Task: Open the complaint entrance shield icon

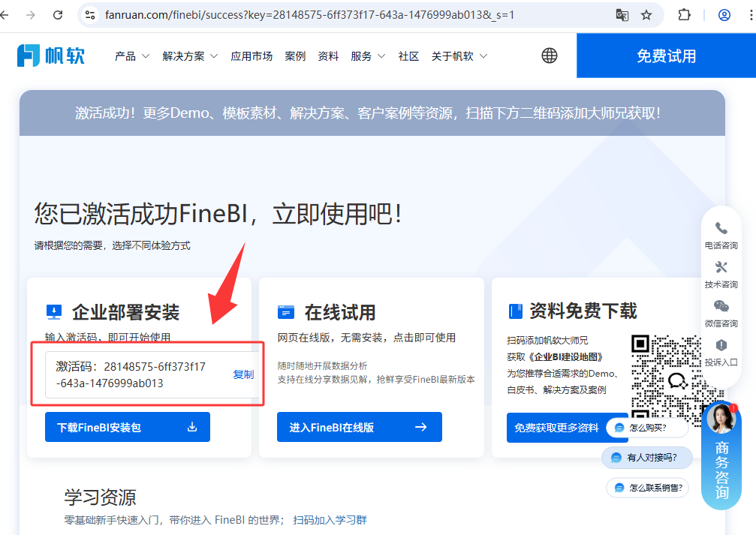Action: pos(721,345)
